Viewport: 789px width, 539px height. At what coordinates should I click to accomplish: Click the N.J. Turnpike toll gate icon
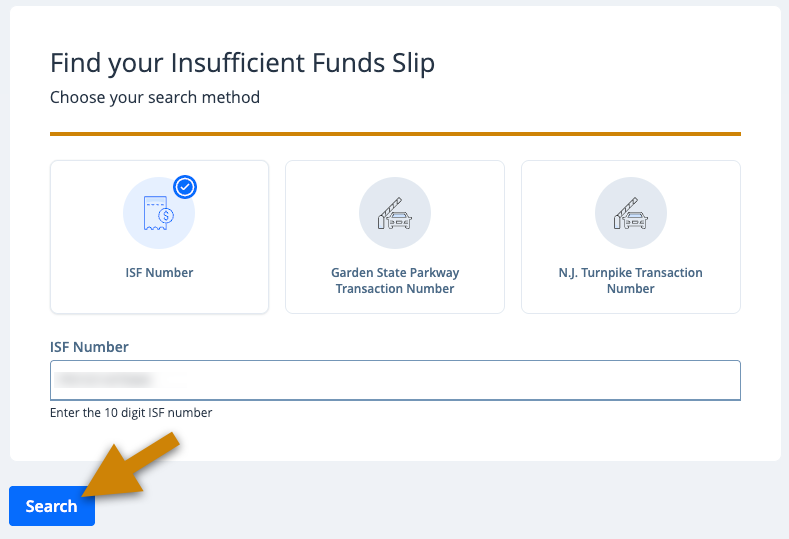tap(630, 213)
